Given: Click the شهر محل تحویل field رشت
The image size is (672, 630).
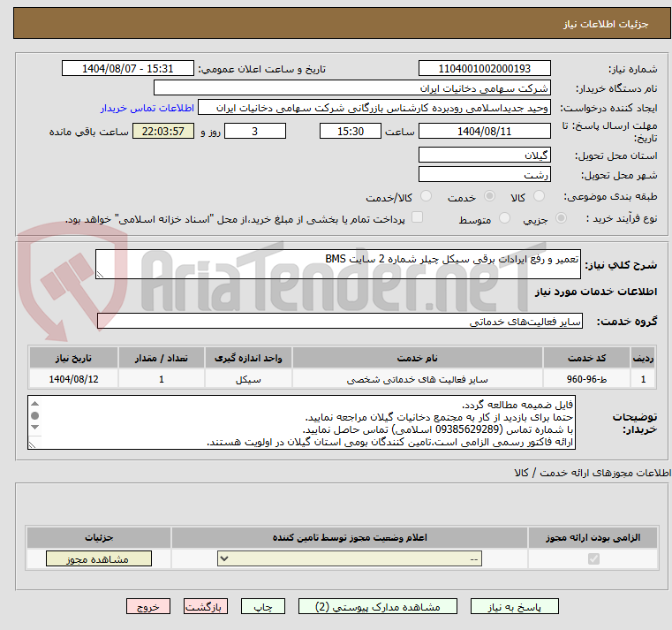Looking at the screenshot, I should 484,175.
